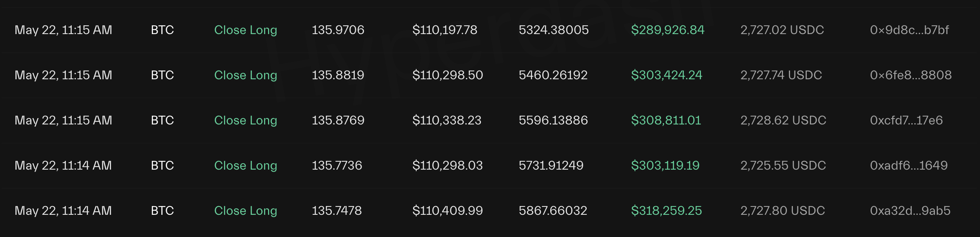This screenshot has height=237, width=980.
Task: Open transaction hash 0x9d8c...b7bf
Action: [x=909, y=30]
